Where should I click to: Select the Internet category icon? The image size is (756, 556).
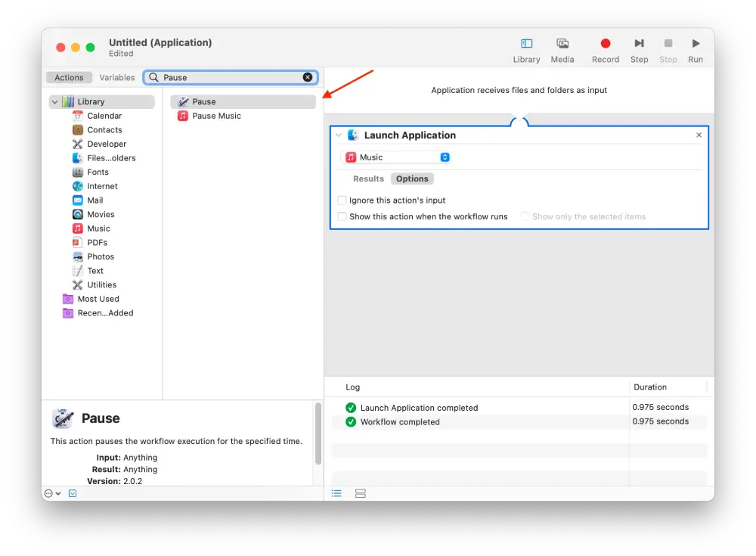coord(78,186)
